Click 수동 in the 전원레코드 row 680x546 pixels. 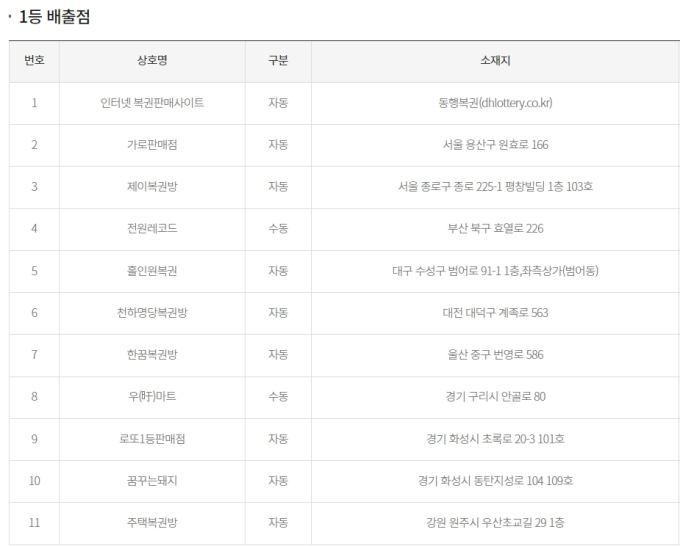click(x=278, y=229)
